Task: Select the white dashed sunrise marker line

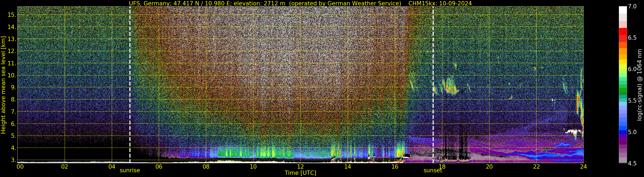Action: (130, 85)
